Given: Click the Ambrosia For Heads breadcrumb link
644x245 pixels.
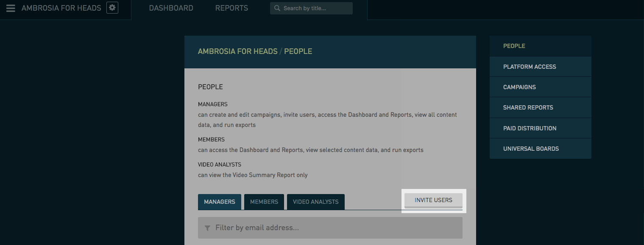Looking at the screenshot, I should click(x=237, y=51).
